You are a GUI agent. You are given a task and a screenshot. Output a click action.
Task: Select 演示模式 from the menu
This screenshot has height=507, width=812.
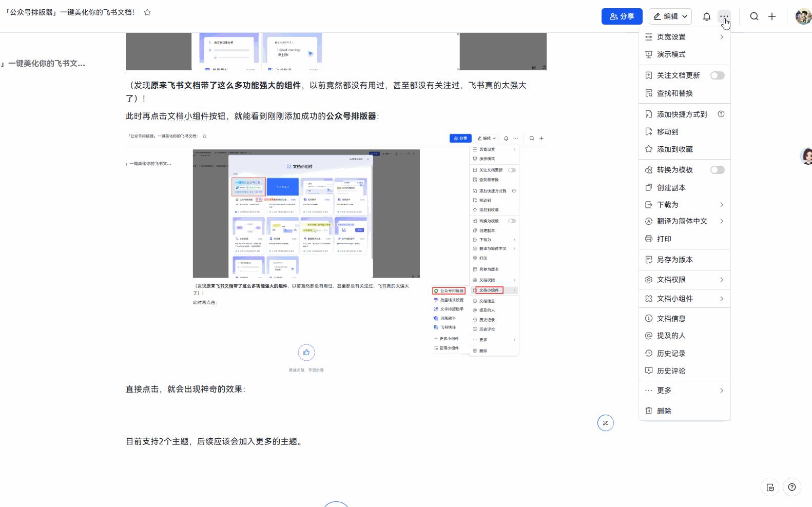[x=685, y=54]
